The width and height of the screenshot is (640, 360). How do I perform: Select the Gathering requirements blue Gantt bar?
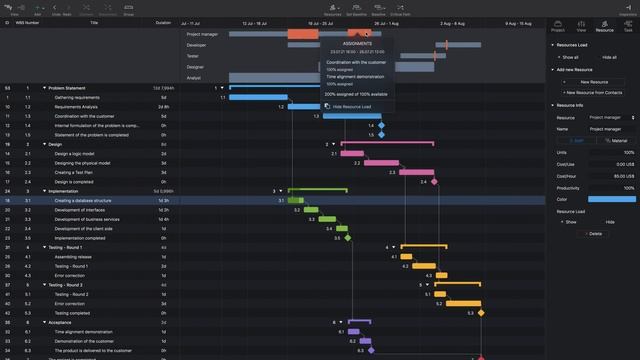258,97
